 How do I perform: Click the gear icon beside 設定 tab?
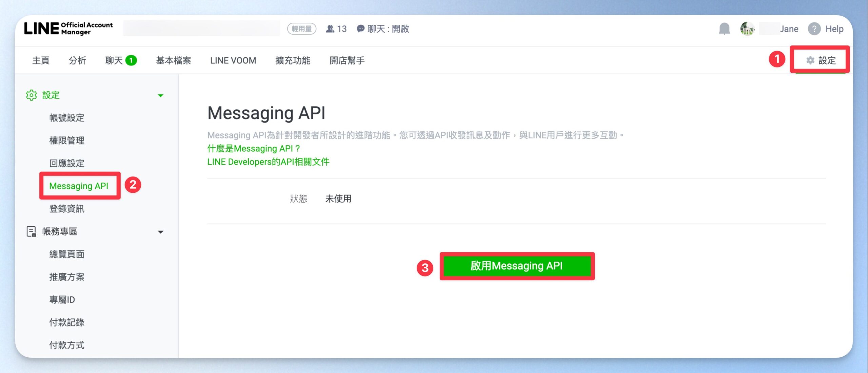(x=810, y=60)
